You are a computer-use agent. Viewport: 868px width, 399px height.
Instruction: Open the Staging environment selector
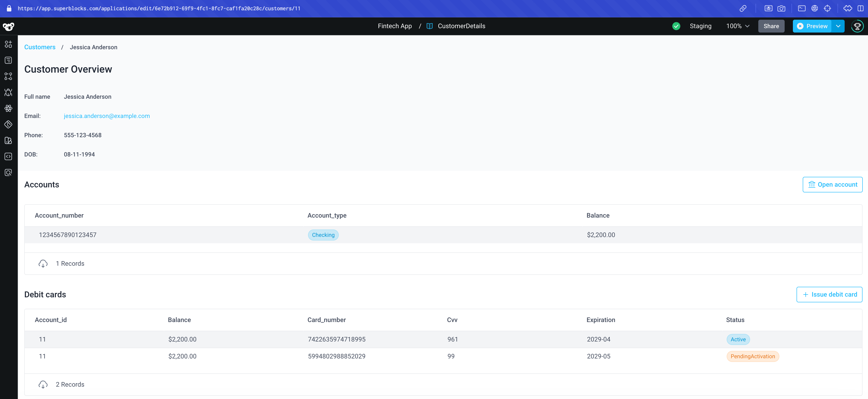click(701, 26)
